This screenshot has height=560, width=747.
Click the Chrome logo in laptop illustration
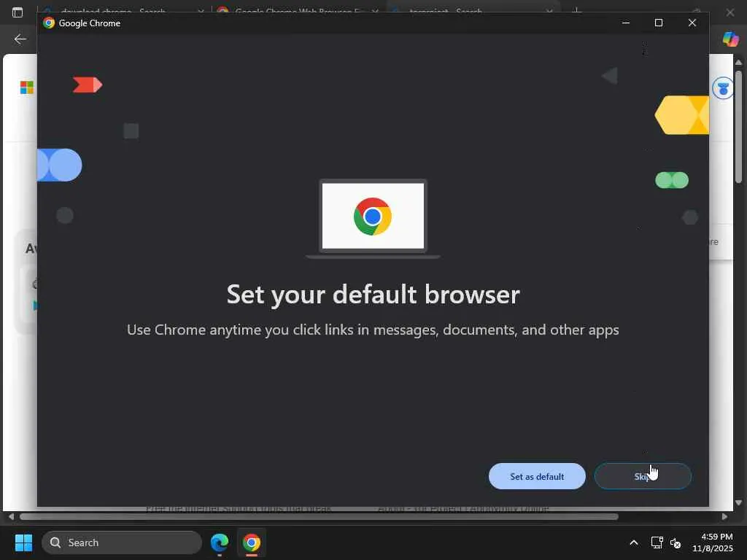point(373,217)
